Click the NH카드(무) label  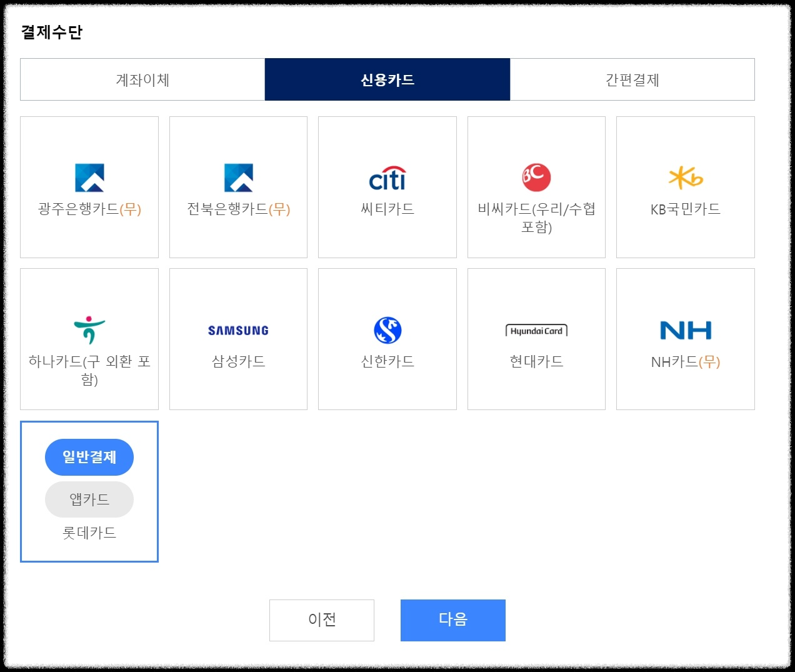click(686, 362)
